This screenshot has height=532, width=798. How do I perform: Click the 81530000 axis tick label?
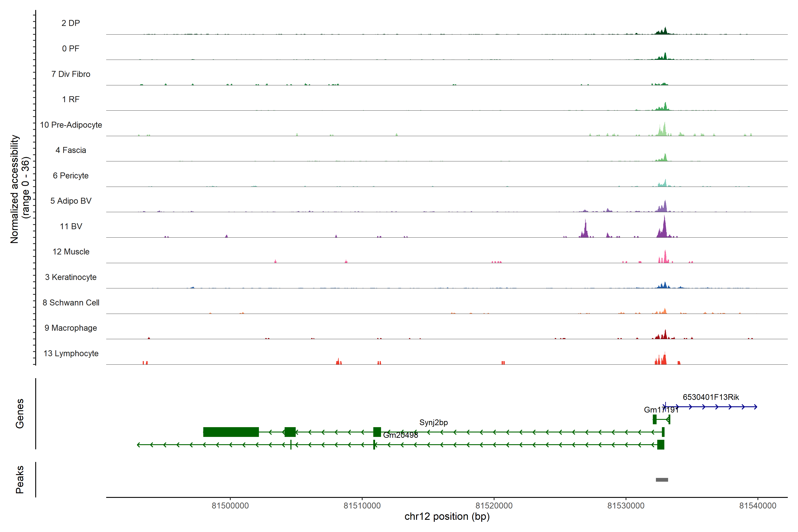point(626,506)
